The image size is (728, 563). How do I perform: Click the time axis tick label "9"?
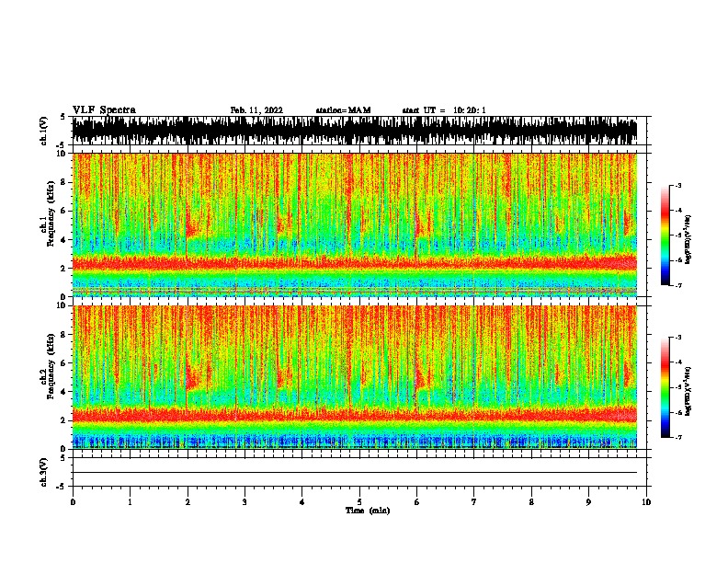588,502
